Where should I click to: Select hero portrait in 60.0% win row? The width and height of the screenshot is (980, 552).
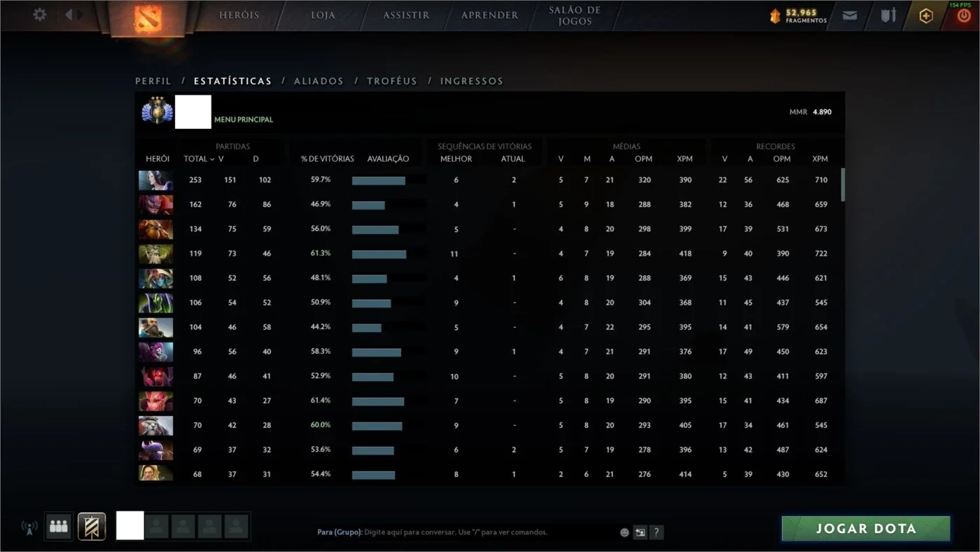click(x=155, y=425)
